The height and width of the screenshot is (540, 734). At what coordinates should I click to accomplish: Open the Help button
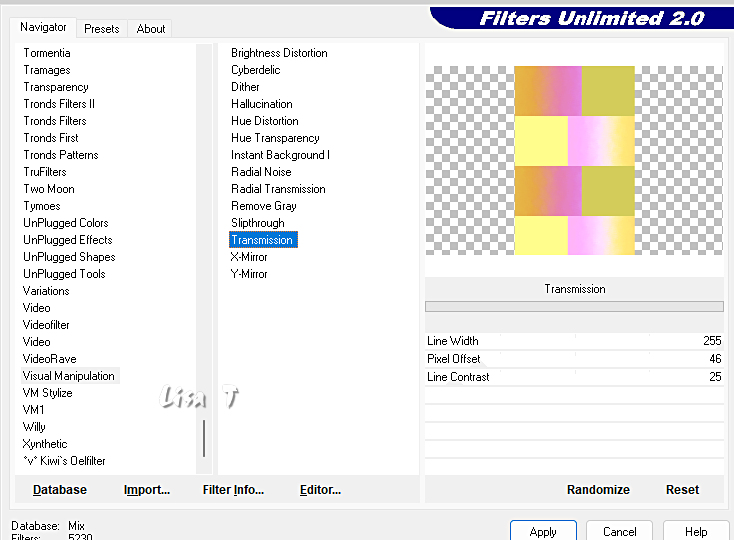(696, 531)
